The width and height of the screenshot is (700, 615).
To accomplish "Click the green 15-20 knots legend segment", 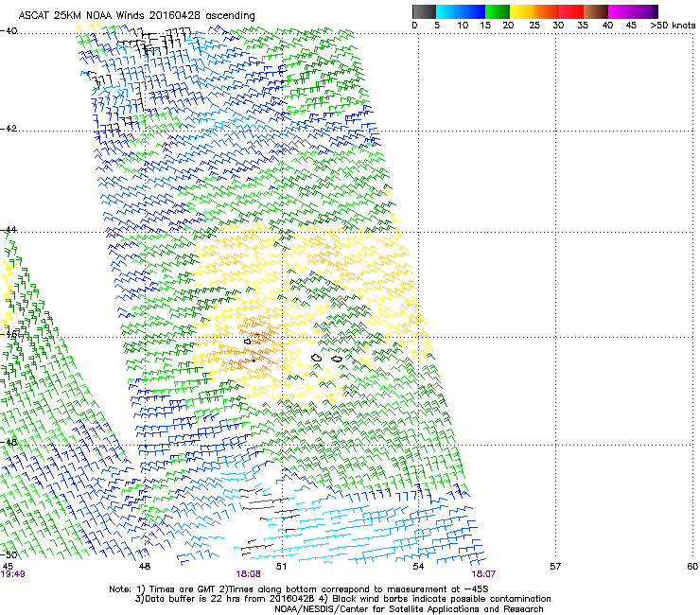I will coord(498,11).
